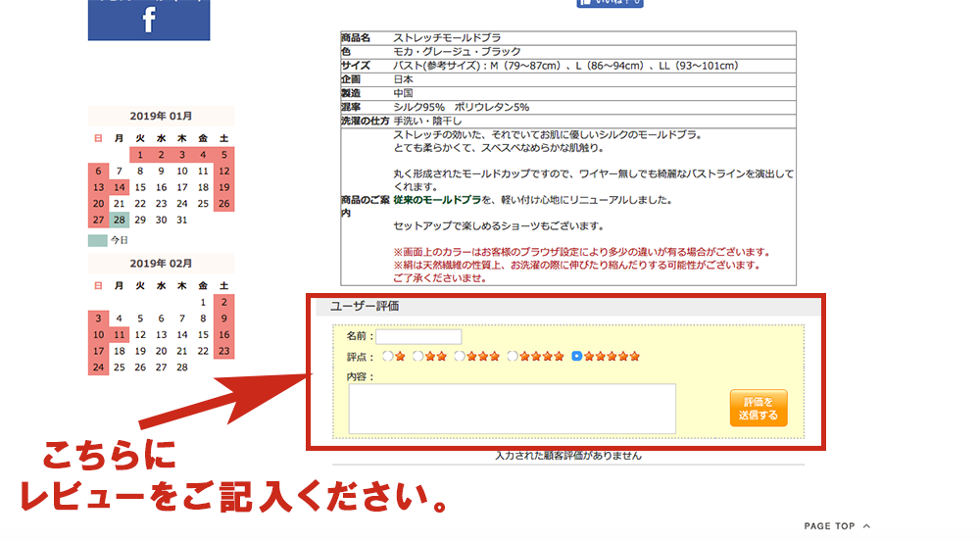Click the 2019年 02月 calendar header
The width and height of the screenshot is (980, 540).
tap(161, 264)
